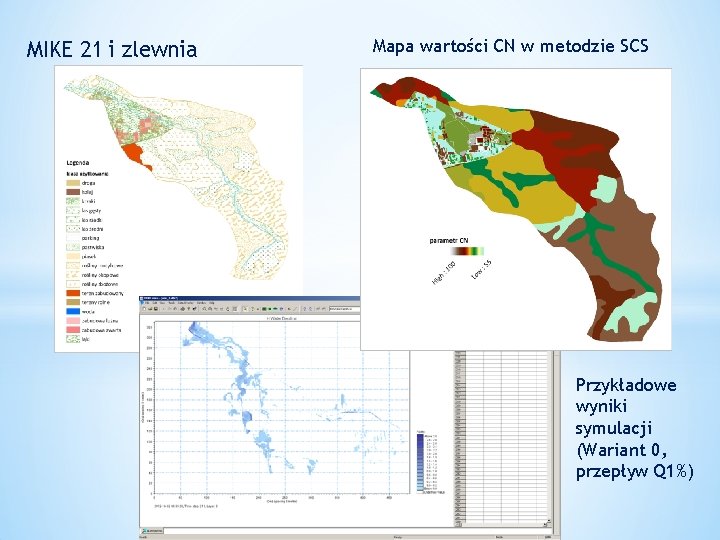
Task: Click the red 'teren zabudowany' legend swatch
Action: coord(73,293)
